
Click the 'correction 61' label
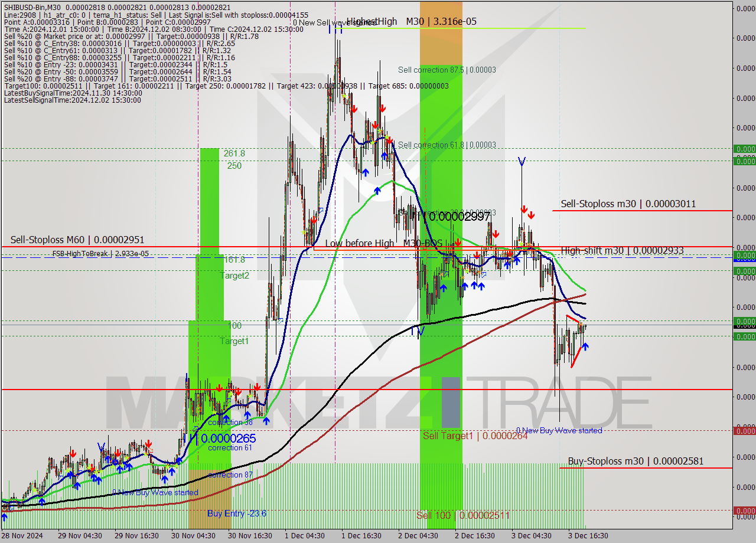[x=230, y=448]
